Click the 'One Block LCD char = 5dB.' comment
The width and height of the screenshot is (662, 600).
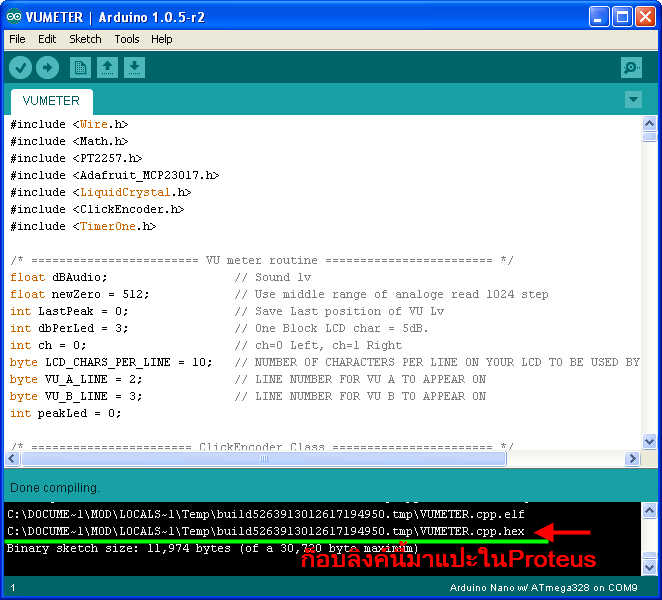click(342, 329)
